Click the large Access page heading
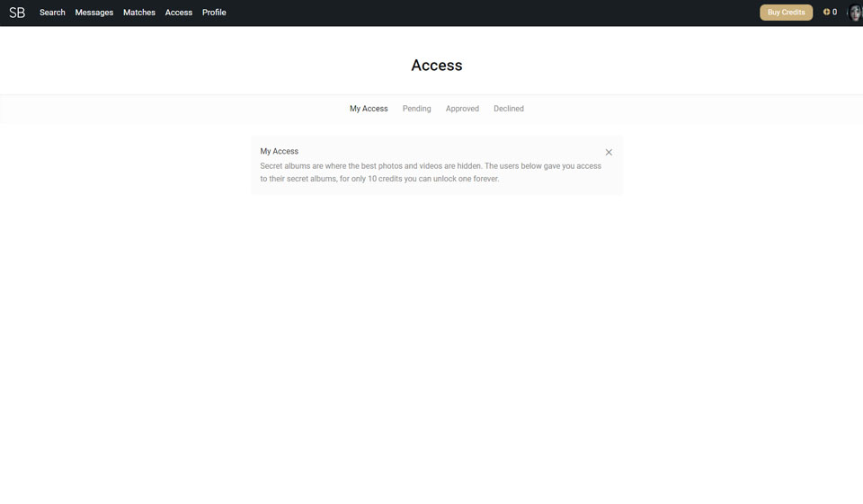 pos(437,66)
